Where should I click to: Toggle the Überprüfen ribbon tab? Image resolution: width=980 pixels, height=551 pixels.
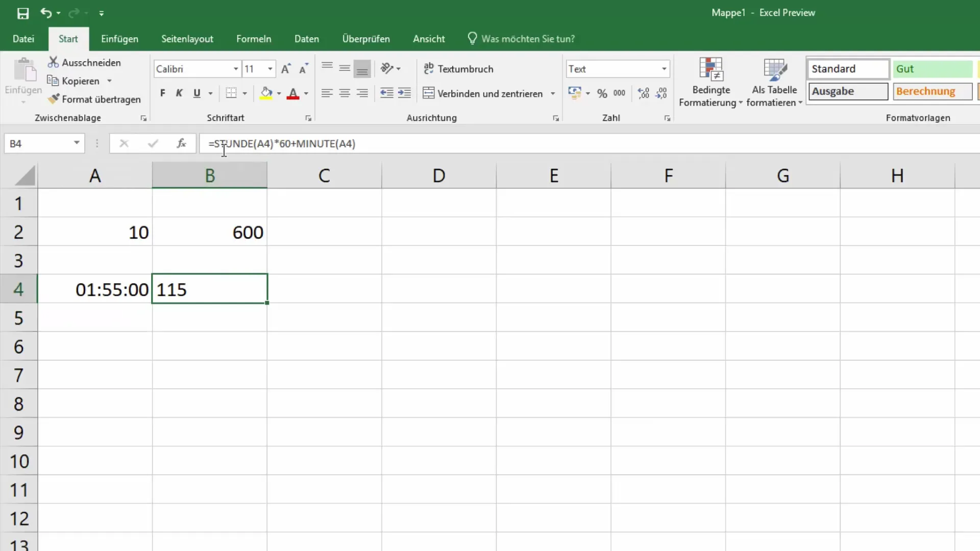point(365,38)
